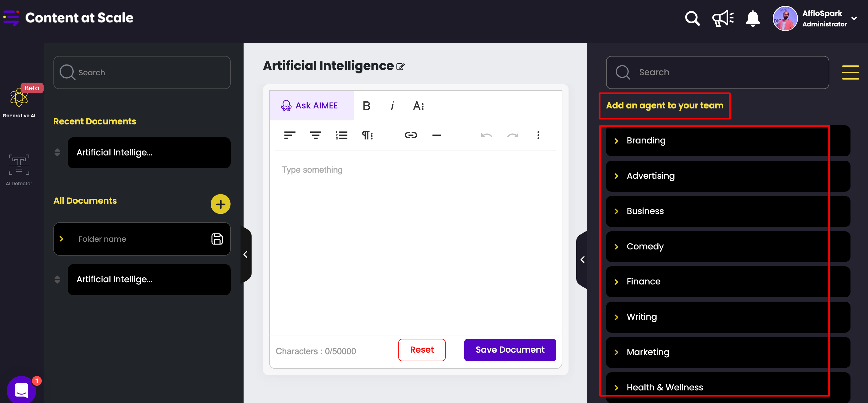Viewport: 868px width, 403px height.
Task: Open the notifications bell
Action: click(x=753, y=18)
